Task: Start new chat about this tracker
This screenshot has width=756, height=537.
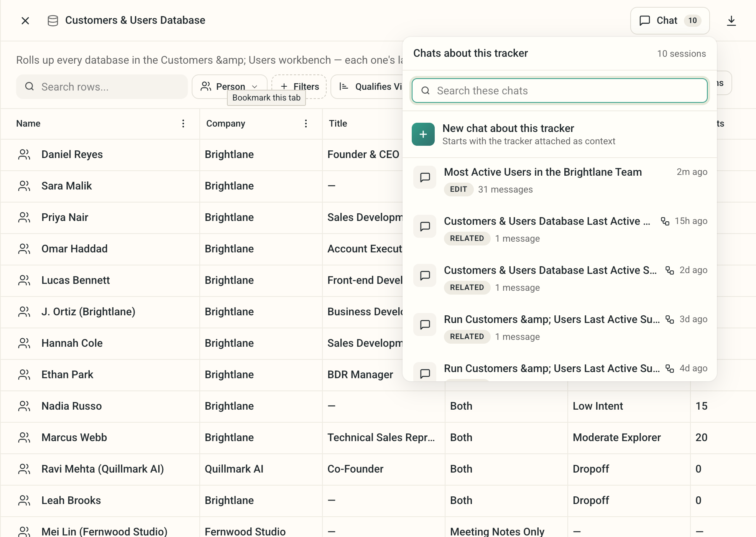Action: [559, 134]
